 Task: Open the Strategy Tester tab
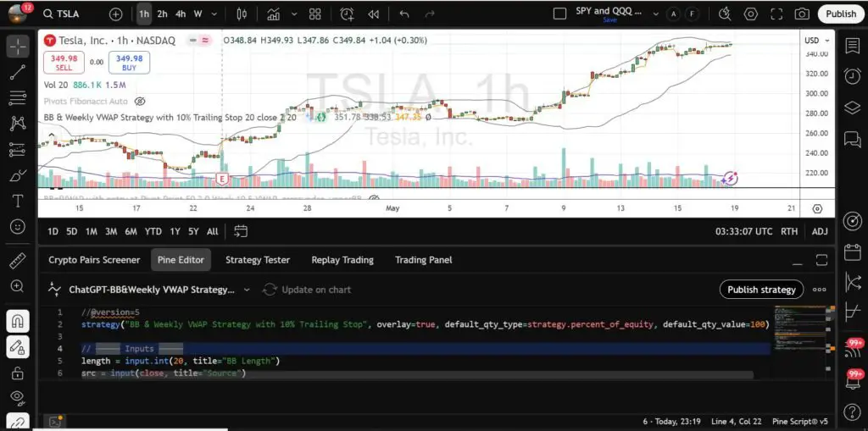258,260
